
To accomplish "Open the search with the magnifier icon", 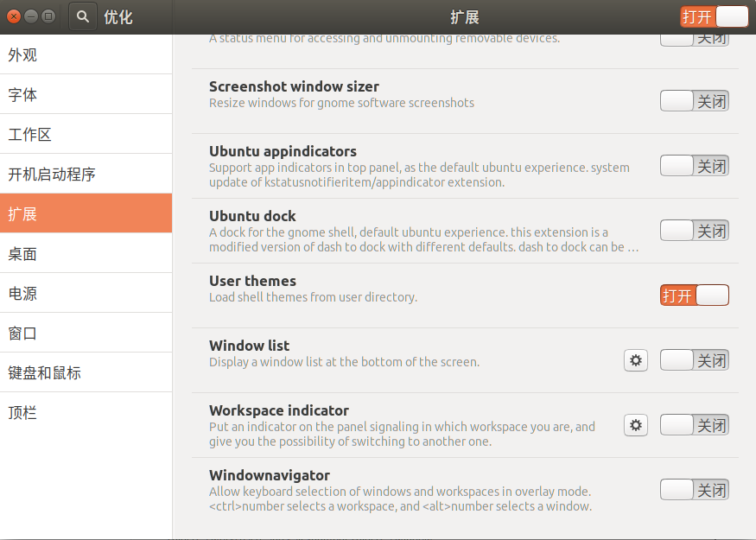I will click(x=81, y=16).
